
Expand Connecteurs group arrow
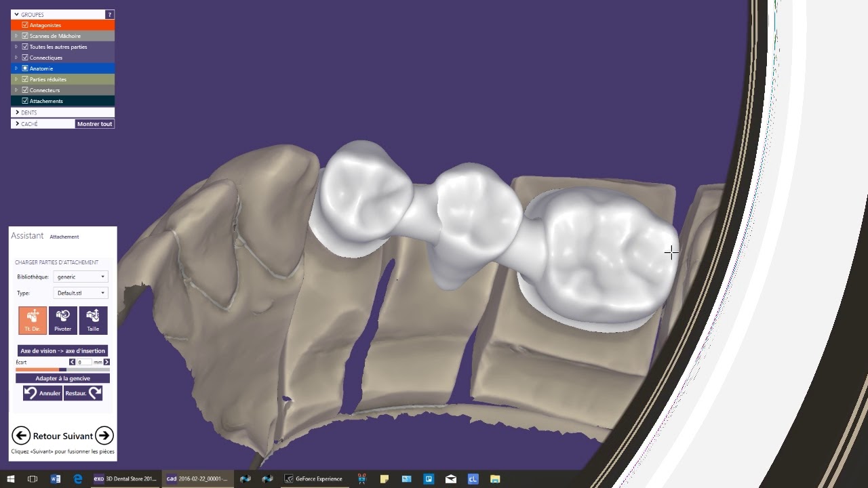16,90
